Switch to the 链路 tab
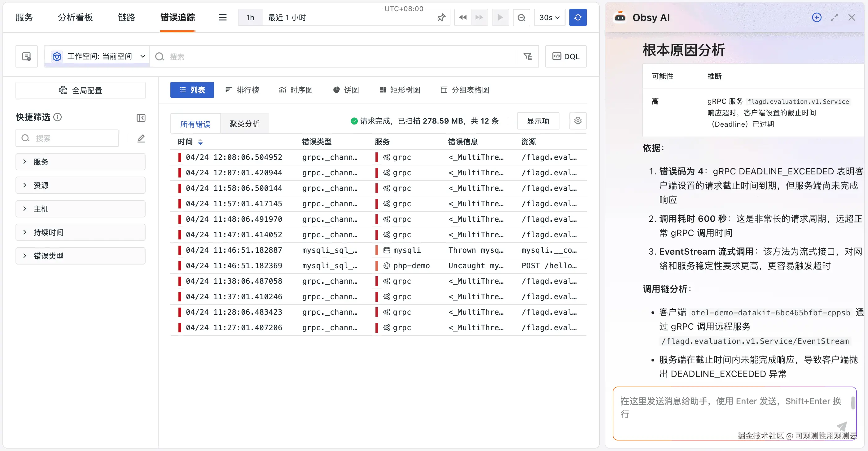 pos(126,18)
